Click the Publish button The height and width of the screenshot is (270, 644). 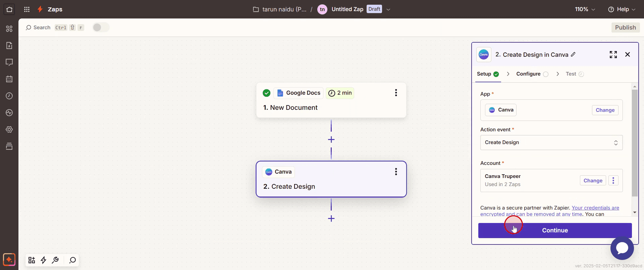[x=625, y=28]
